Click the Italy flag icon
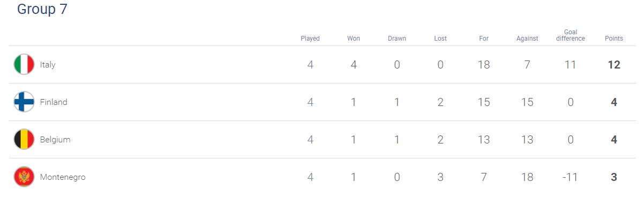Screen dimensions: 644x197 (x=24, y=65)
